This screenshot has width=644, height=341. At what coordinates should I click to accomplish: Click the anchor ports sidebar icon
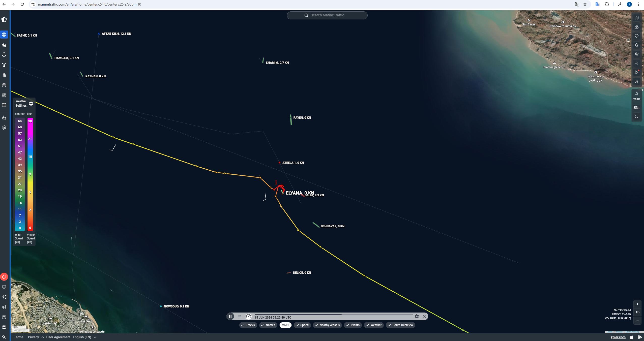coord(4,55)
